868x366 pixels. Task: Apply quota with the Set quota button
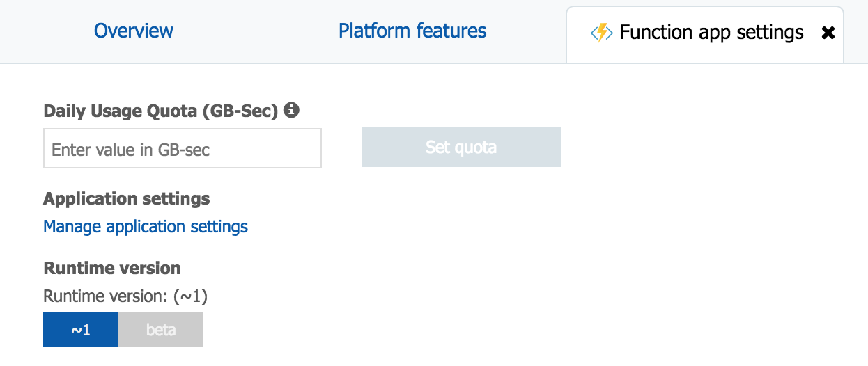(x=461, y=147)
